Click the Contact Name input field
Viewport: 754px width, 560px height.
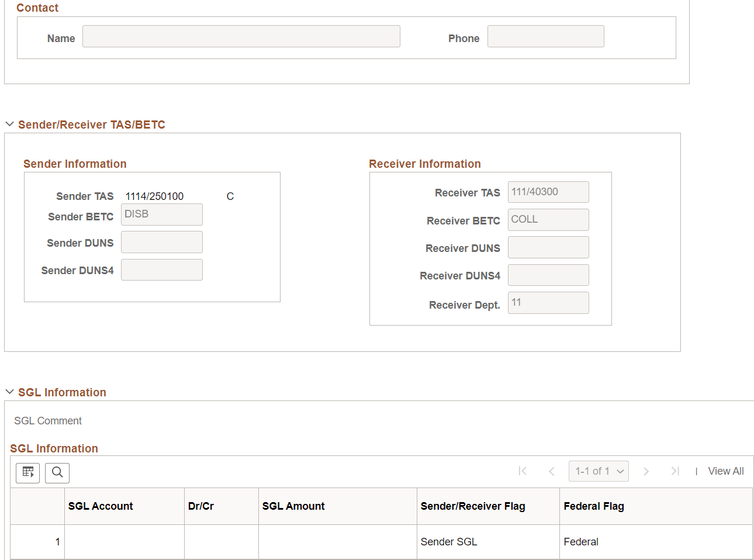241,36
